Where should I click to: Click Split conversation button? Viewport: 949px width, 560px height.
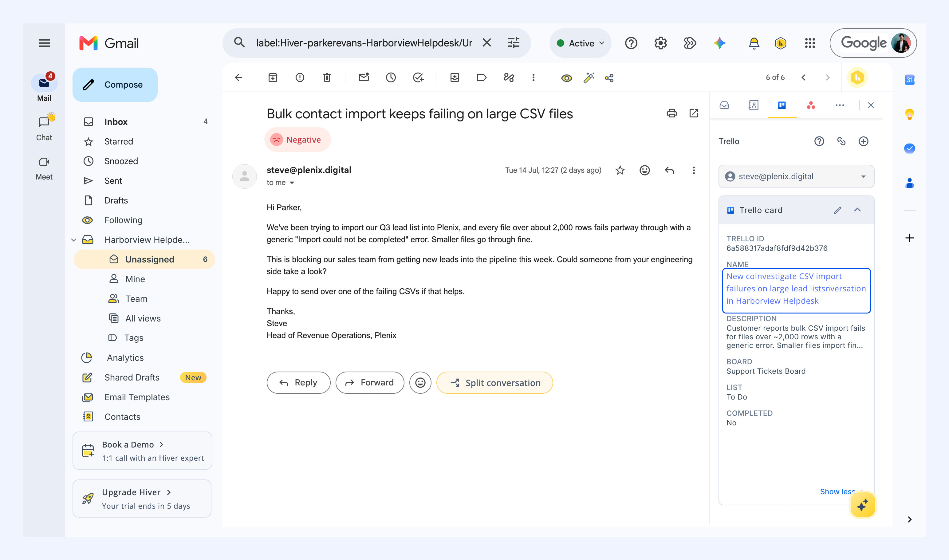pos(495,383)
